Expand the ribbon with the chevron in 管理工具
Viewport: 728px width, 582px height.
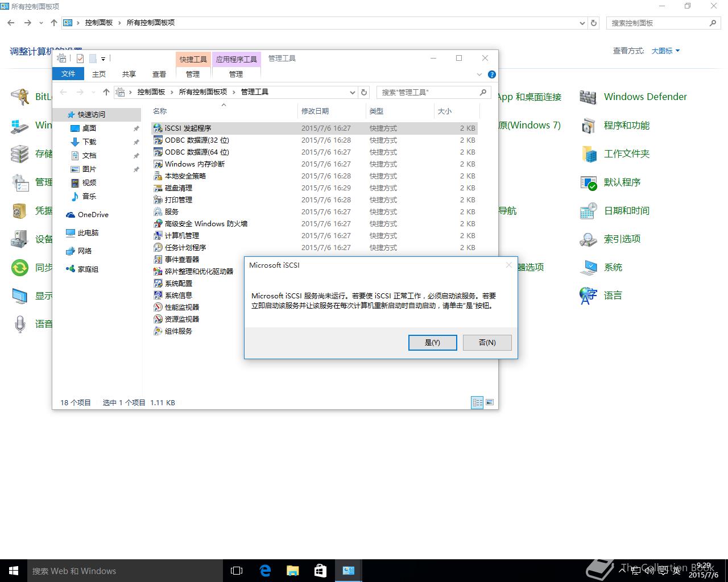pos(479,74)
